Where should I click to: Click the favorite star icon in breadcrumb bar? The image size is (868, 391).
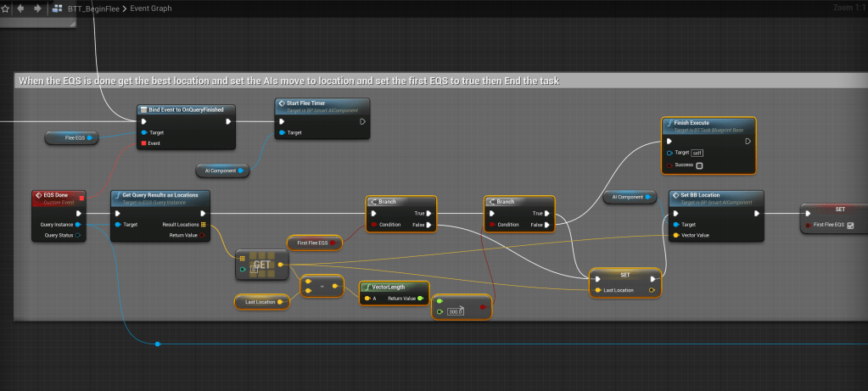pos(4,8)
